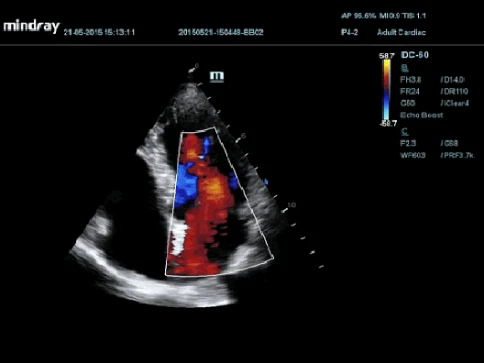Select the C mode label

pos(404,131)
